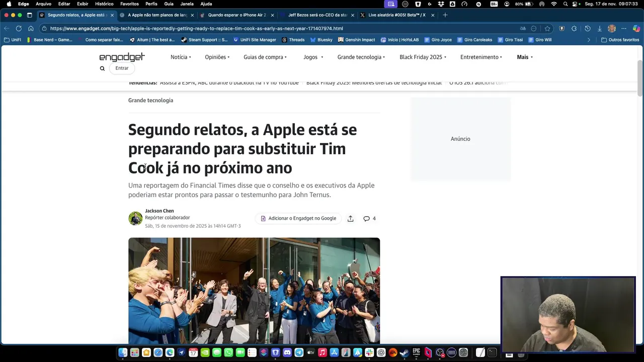Image resolution: width=644 pixels, height=362 pixels.
Task: Open Apple TV in the Dock
Action: point(310,352)
